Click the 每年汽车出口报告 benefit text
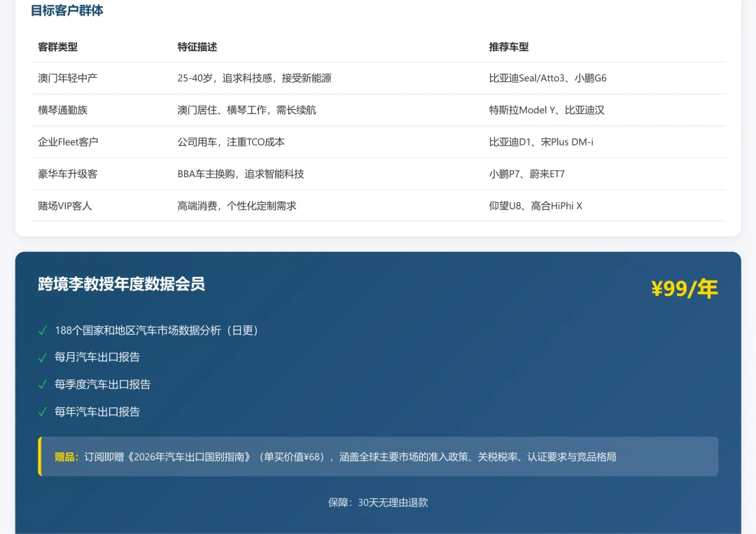The height and width of the screenshot is (534, 756). coord(97,412)
